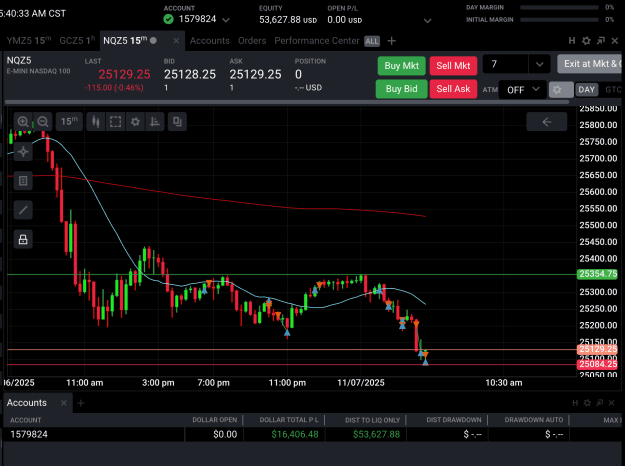Click the chart templates copy icon

pyautogui.click(x=177, y=122)
